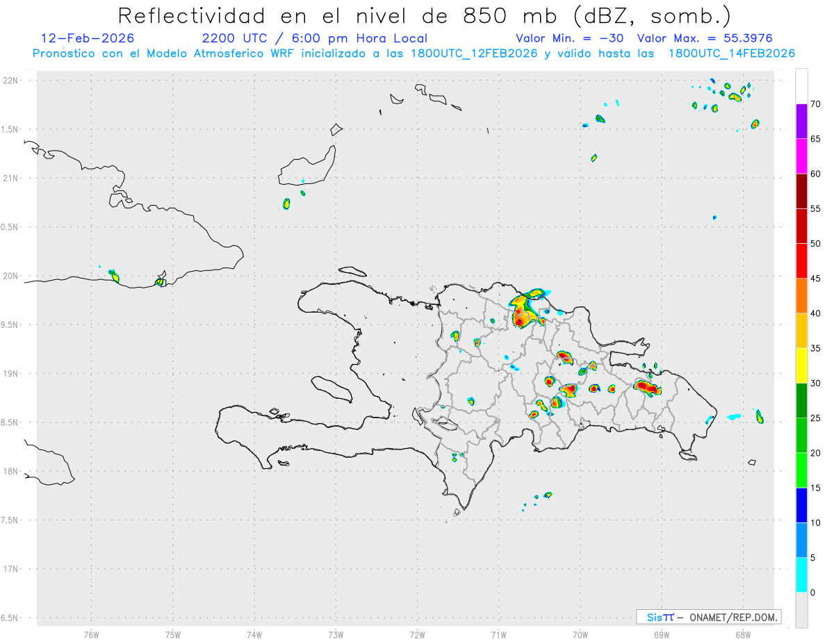The image size is (834, 644).
Task: Click the gold 35–40 dBZ color segment
Action: (x=801, y=331)
